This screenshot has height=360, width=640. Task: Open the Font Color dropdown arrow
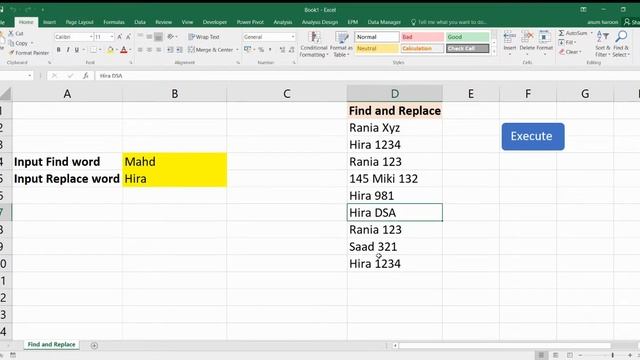tap(130, 50)
